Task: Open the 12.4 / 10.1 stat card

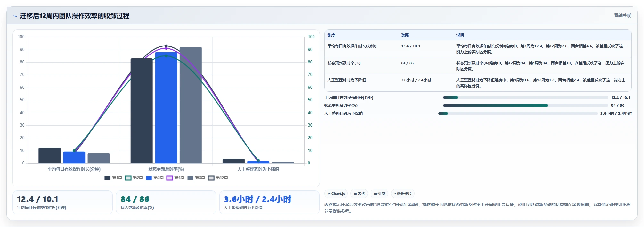Action: point(62,202)
